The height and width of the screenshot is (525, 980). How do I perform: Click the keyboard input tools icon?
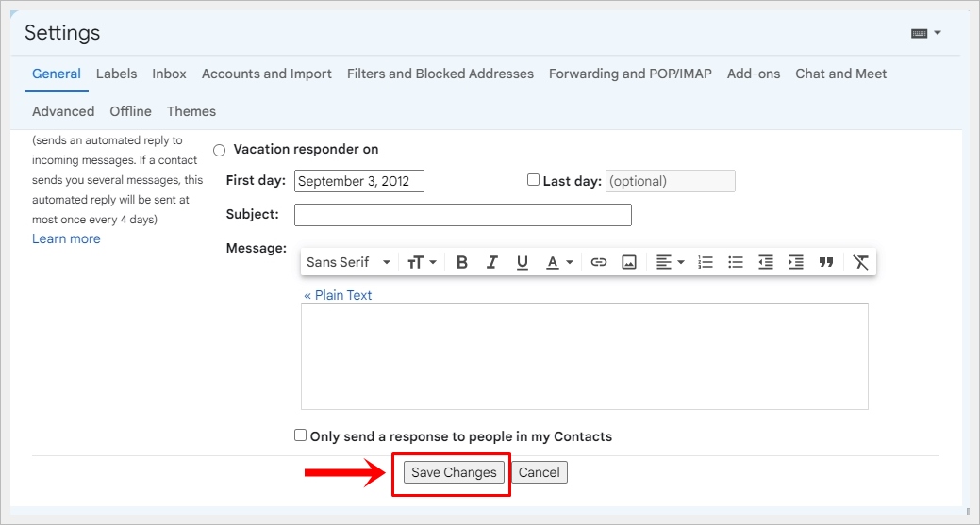[x=919, y=34]
